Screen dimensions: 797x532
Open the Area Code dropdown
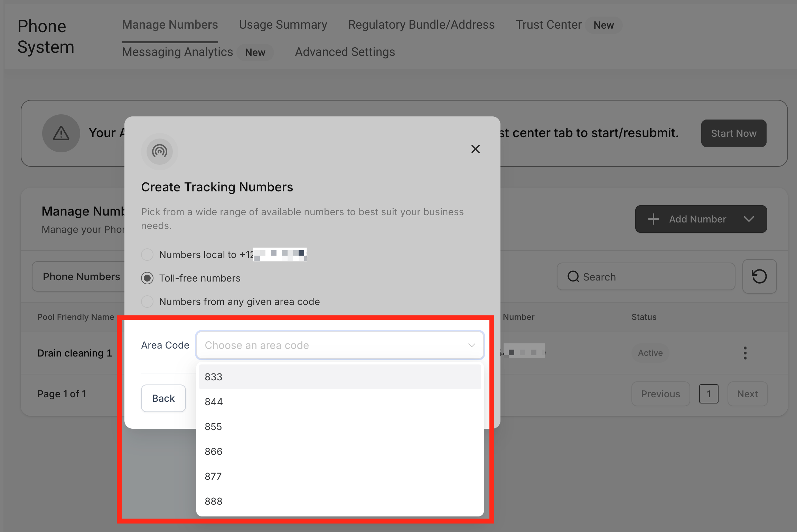tap(340, 345)
